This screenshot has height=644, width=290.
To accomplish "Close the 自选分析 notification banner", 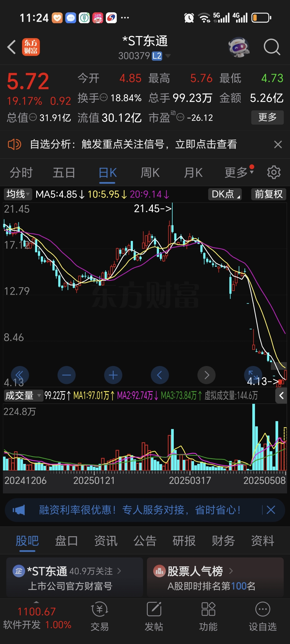I will (278, 145).
